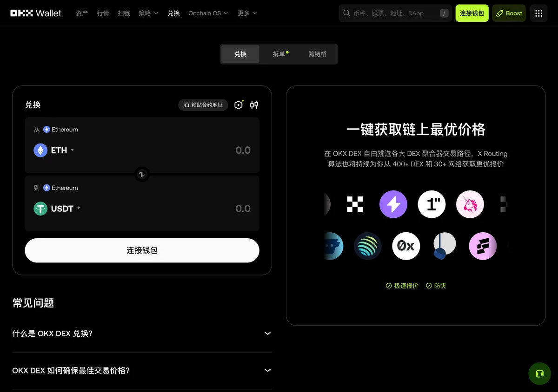Click the green striped sphere logo
The width and height of the screenshot is (558, 392).
pyautogui.click(x=367, y=246)
